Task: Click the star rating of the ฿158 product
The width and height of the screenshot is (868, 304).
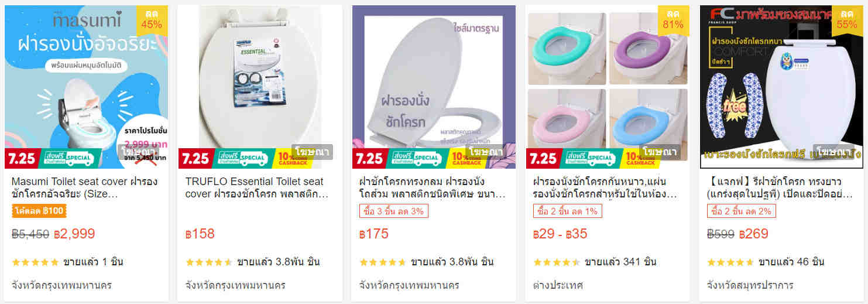Action: (209, 262)
